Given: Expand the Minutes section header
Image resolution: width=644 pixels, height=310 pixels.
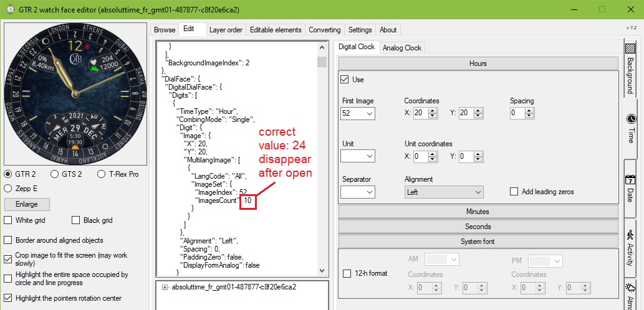Looking at the screenshot, I should point(478,212).
